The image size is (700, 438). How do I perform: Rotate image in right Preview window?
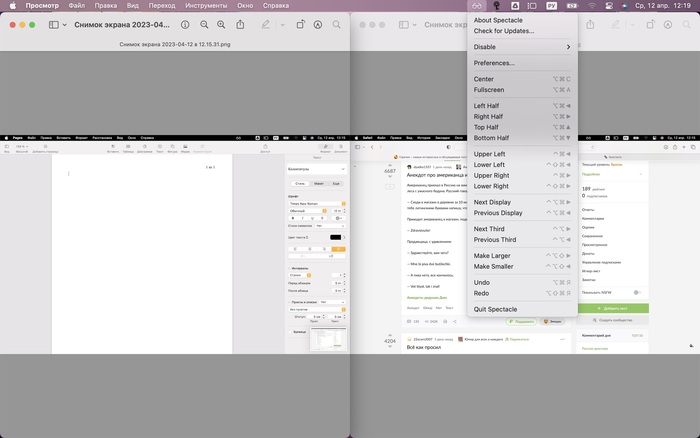[650, 25]
